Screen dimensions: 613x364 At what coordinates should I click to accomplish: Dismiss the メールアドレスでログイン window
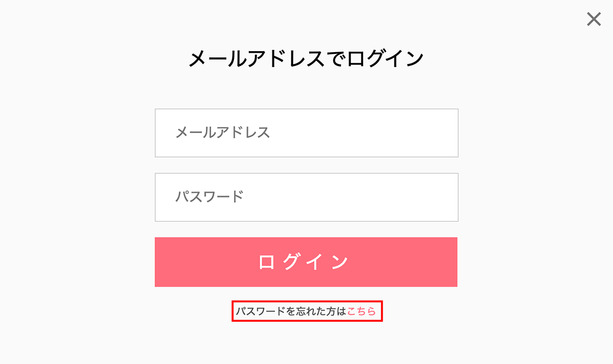[593, 20]
